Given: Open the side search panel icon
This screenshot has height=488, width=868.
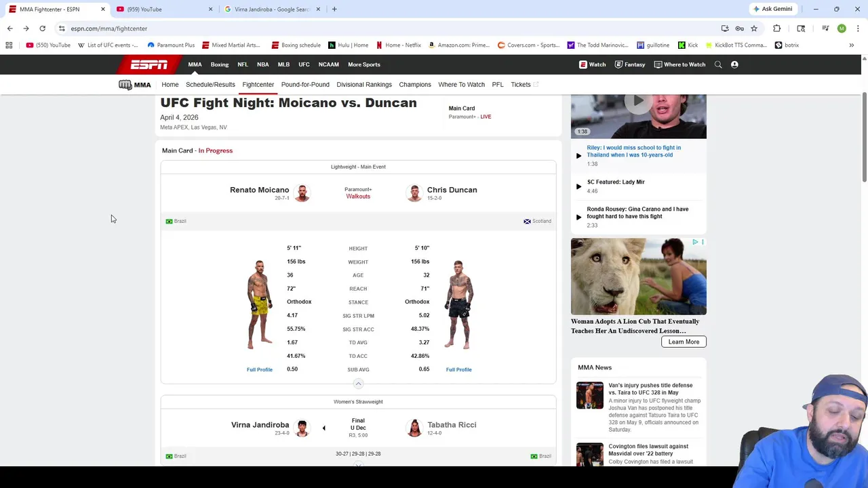Looking at the screenshot, I should coord(801,28).
